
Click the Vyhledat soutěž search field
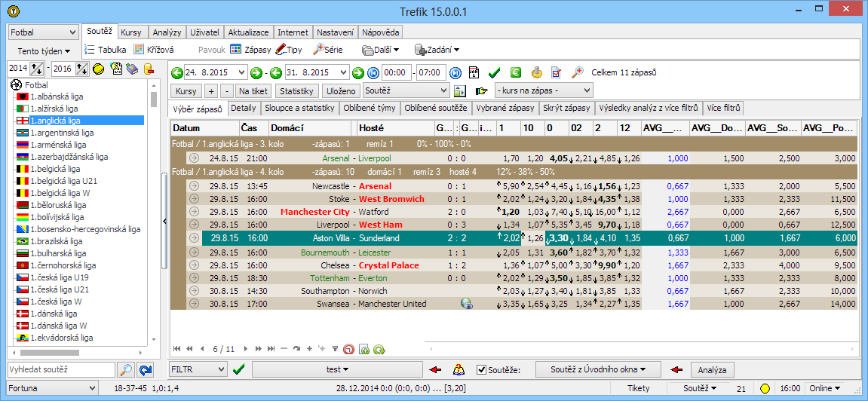61,369
